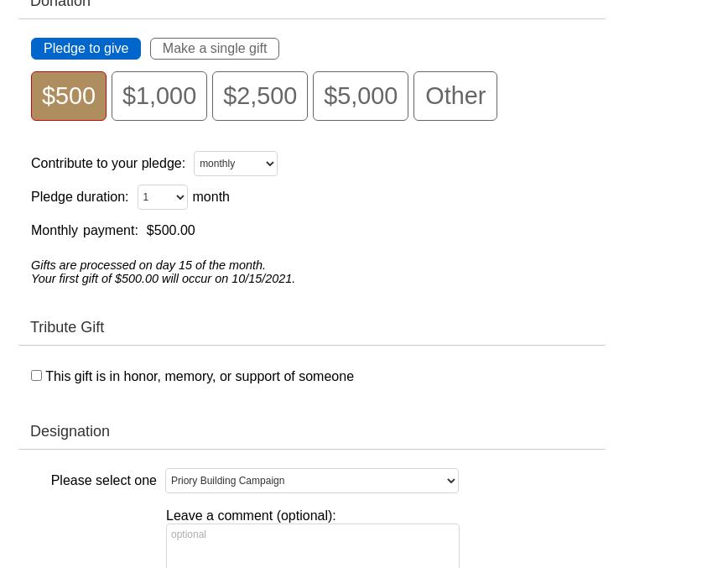
Task: Click the Tribute Gift section heading
Action: coord(67,327)
